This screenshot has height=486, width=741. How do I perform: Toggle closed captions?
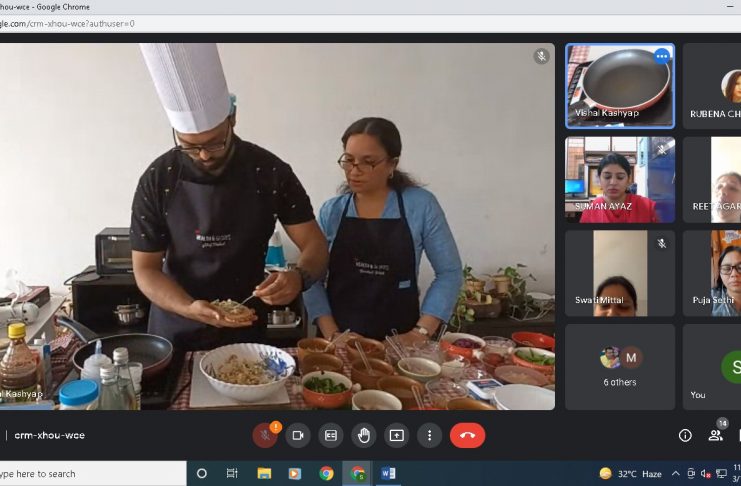point(331,436)
